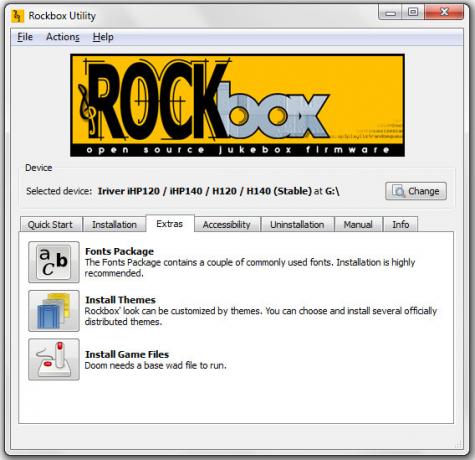Click the Change device button
Image resolution: width=475 pixels, height=460 pixels.
[416, 191]
